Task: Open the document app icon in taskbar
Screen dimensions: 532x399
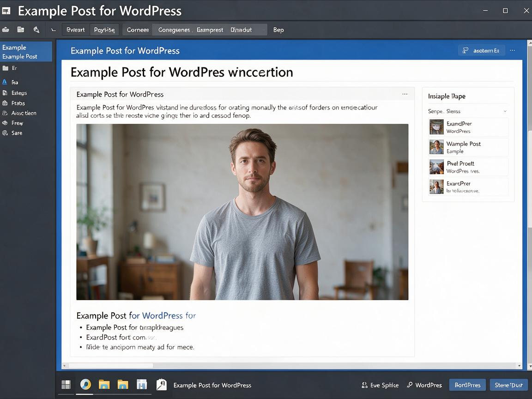Action: 162,384
